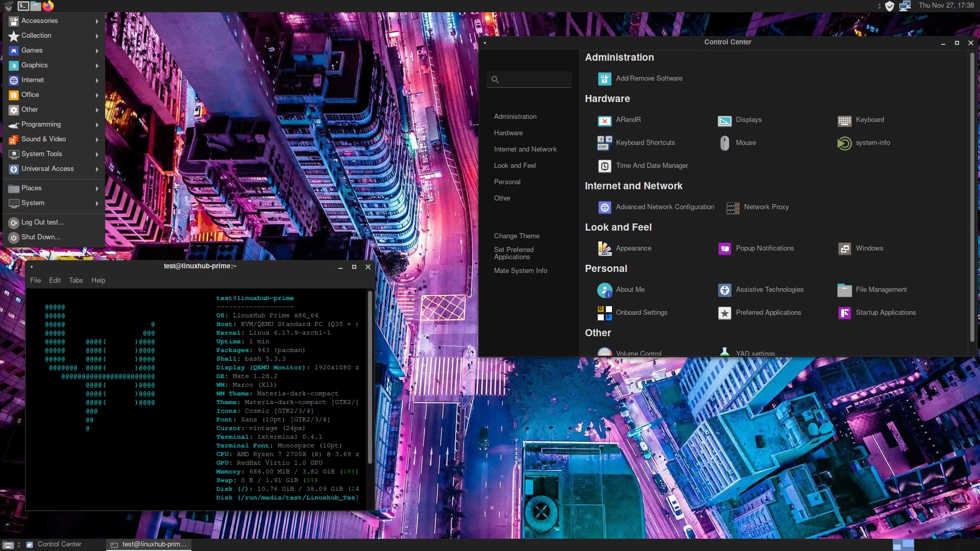Open the terminal's Tabs menu
The height and width of the screenshot is (551, 980).
point(76,281)
